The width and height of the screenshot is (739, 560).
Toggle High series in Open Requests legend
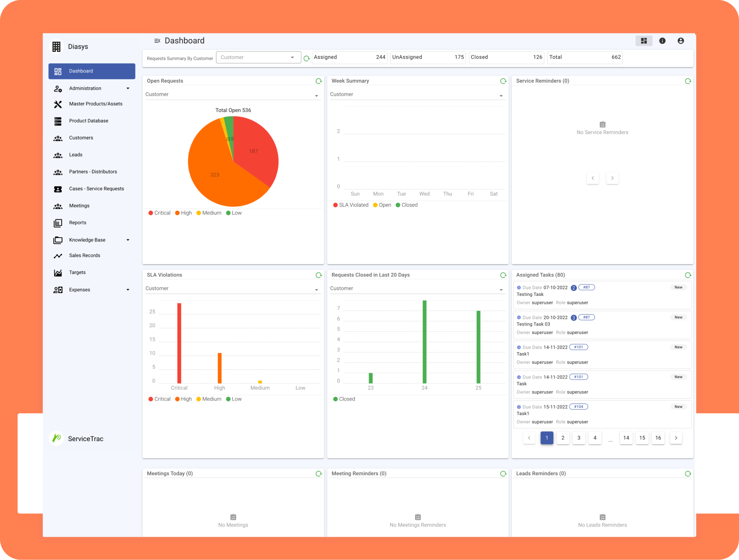[x=184, y=213]
